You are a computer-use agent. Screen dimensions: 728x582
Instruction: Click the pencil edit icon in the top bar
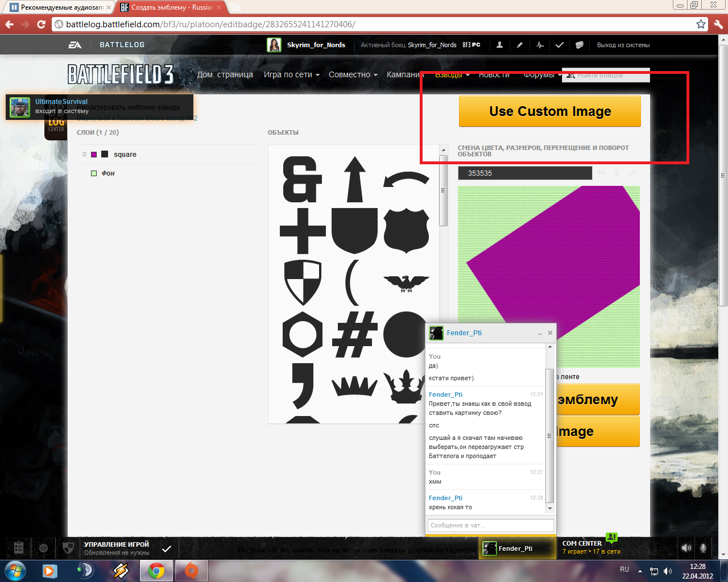(520, 45)
